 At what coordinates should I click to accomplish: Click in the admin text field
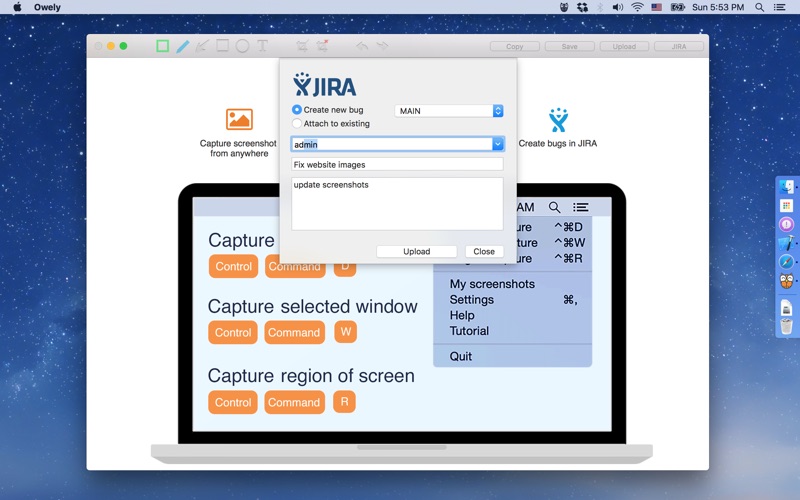pos(391,144)
